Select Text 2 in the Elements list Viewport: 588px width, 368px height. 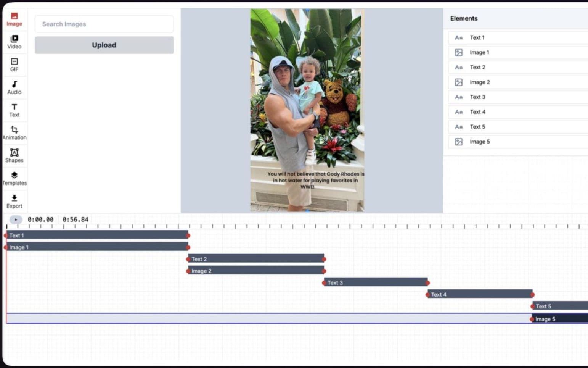(518, 67)
